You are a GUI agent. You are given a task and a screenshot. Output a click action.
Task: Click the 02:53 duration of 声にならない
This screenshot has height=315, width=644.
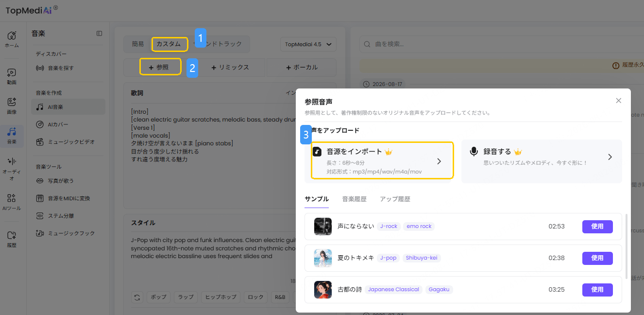click(x=557, y=227)
